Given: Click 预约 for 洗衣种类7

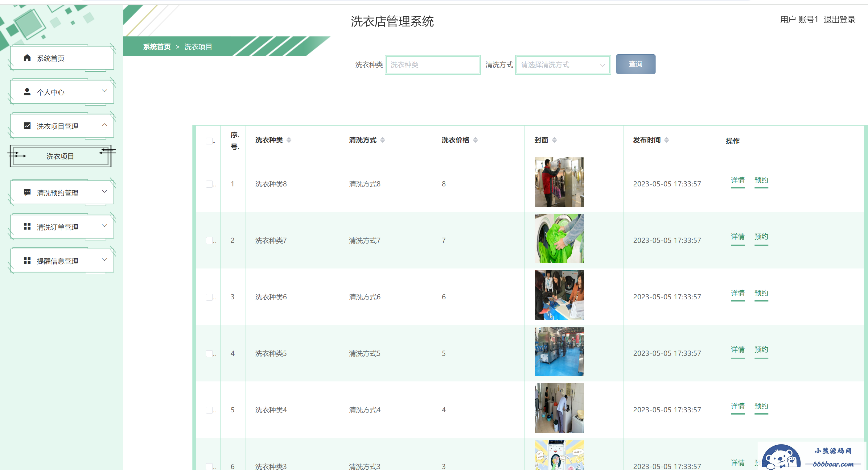Looking at the screenshot, I should pos(761,237).
